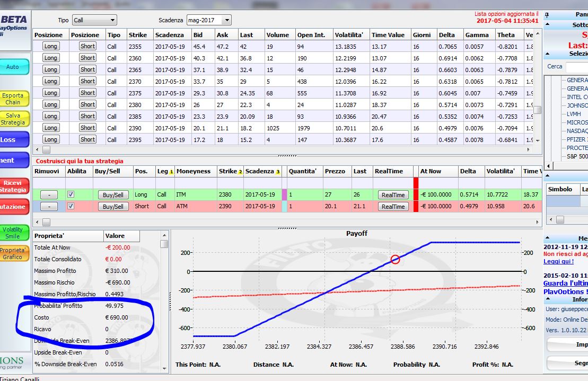This screenshot has width=588, height=381.
Task: Click the Salva Strategia sidebar button
Action: 14,119
